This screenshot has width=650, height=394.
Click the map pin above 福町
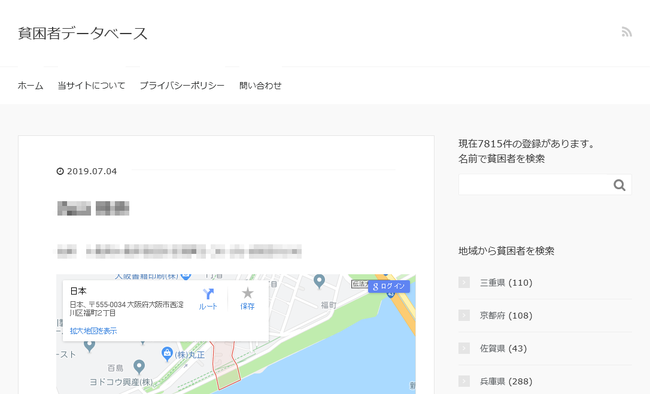[x=319, y=282]
